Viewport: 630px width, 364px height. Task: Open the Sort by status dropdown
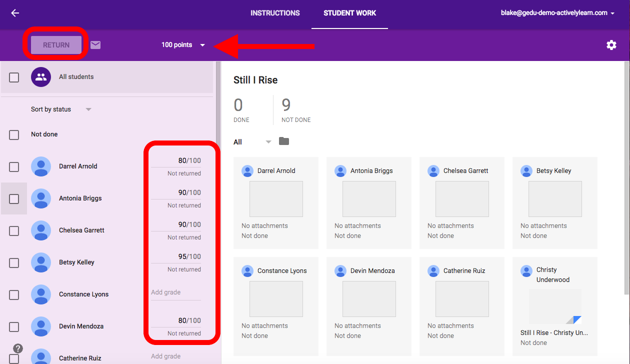pyautogui.click(x=61, y=109)
